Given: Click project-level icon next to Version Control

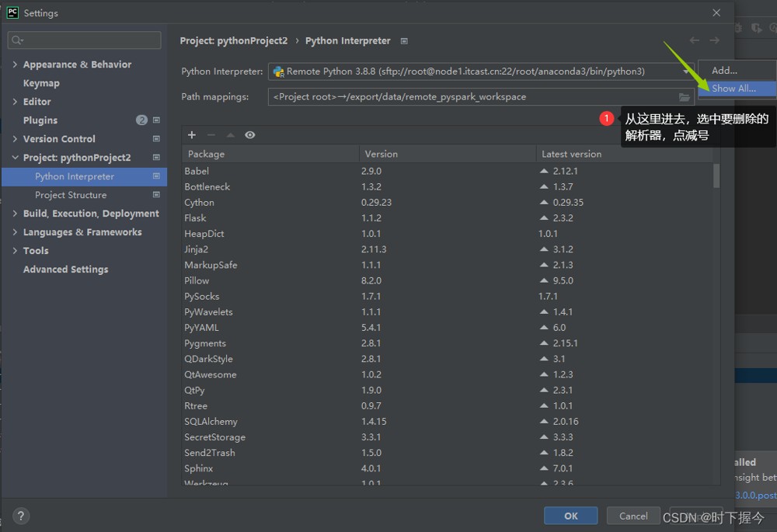Looking at the screenshot, I should tap(157, 139).
